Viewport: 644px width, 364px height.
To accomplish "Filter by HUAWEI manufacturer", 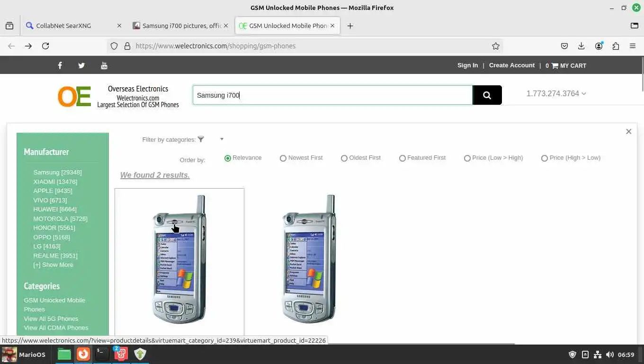I will click(55, 209).
